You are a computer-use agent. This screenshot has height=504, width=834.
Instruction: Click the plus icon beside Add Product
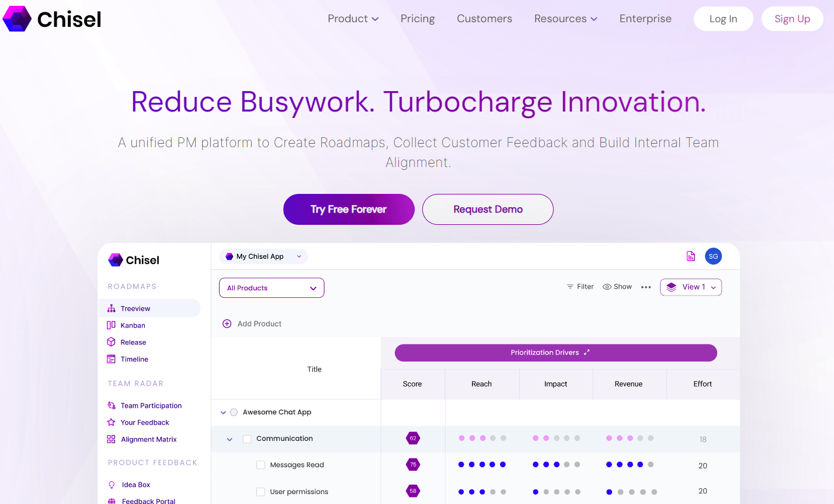227,324
